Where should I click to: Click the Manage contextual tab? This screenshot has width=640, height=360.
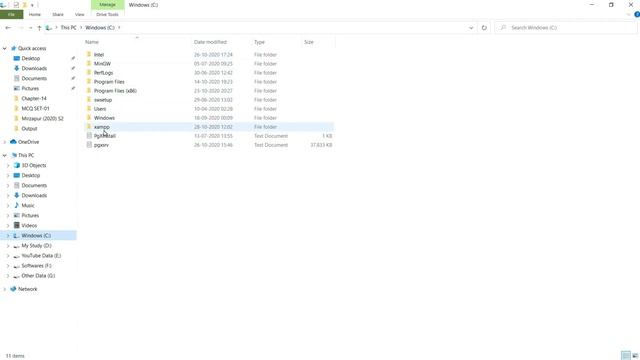pos(107,4)
